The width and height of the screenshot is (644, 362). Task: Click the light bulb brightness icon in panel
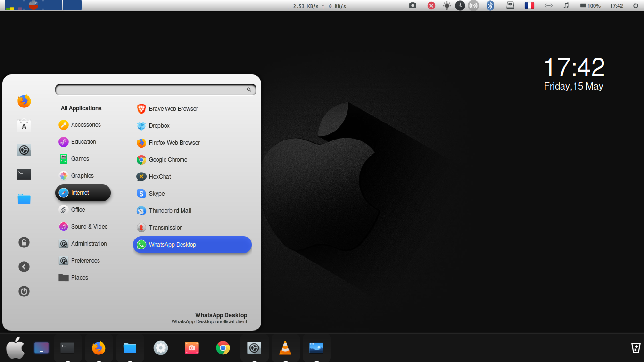(447, 6)
